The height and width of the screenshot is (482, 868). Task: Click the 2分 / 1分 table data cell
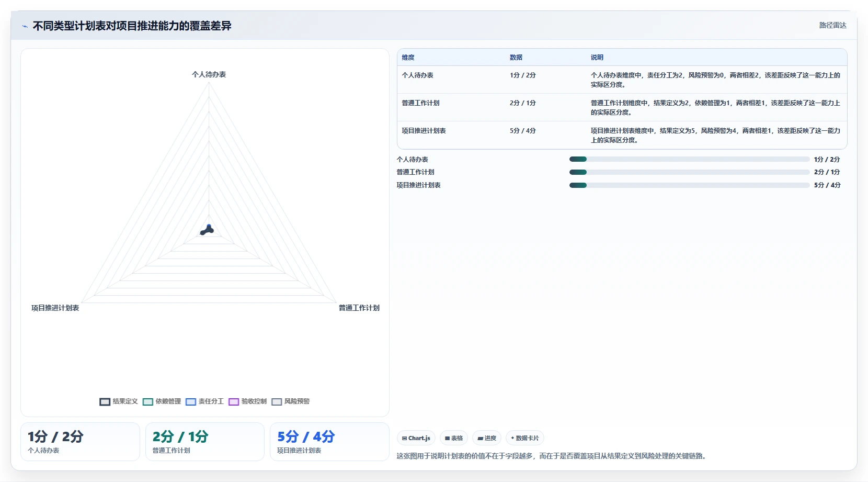click(523, 103)
